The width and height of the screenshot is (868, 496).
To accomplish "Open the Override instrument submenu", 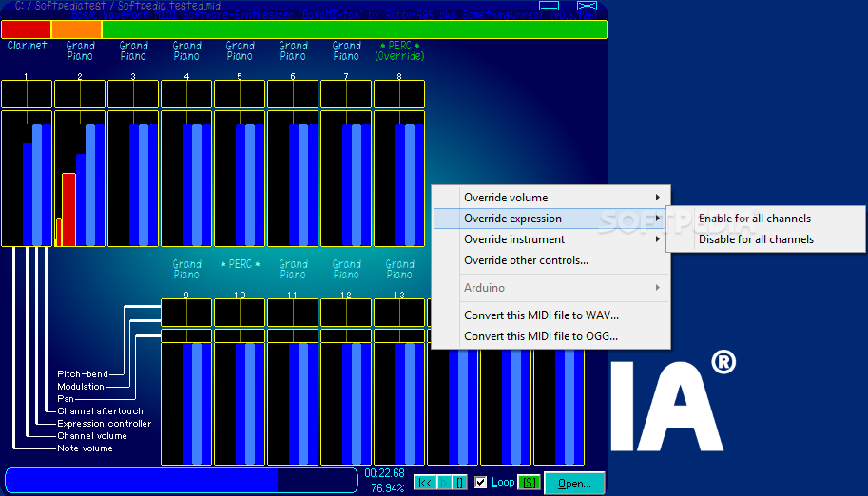I will pos(550,239).
